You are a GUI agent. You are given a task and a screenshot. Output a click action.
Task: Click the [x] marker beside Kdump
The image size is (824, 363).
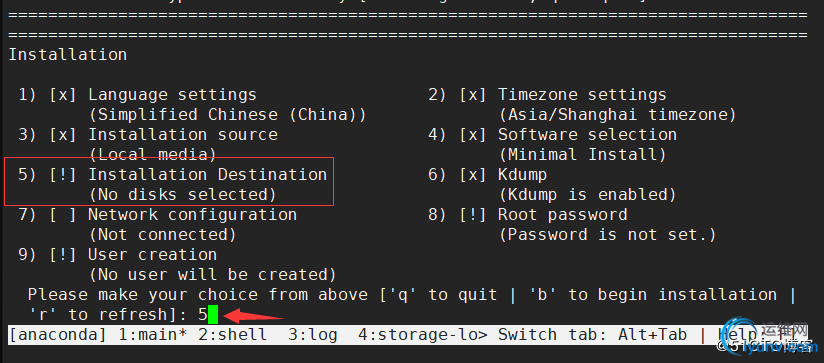coord(473,175)
